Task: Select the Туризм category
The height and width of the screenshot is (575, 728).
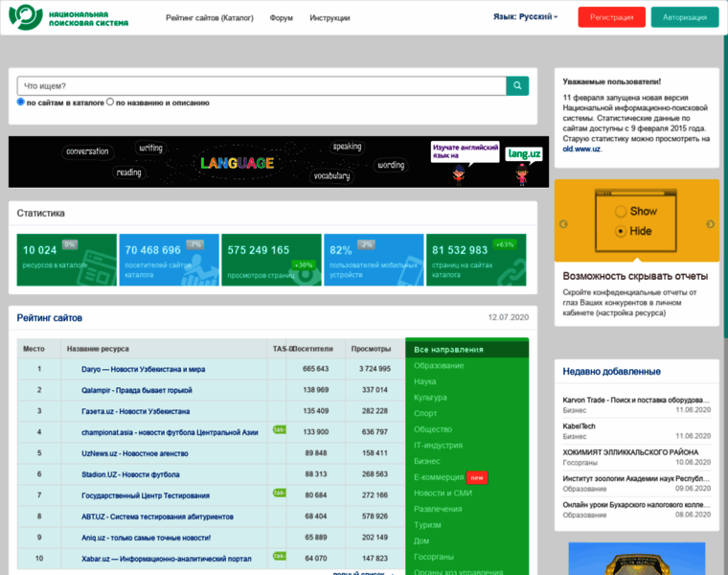Action: [x=427, y=525]
